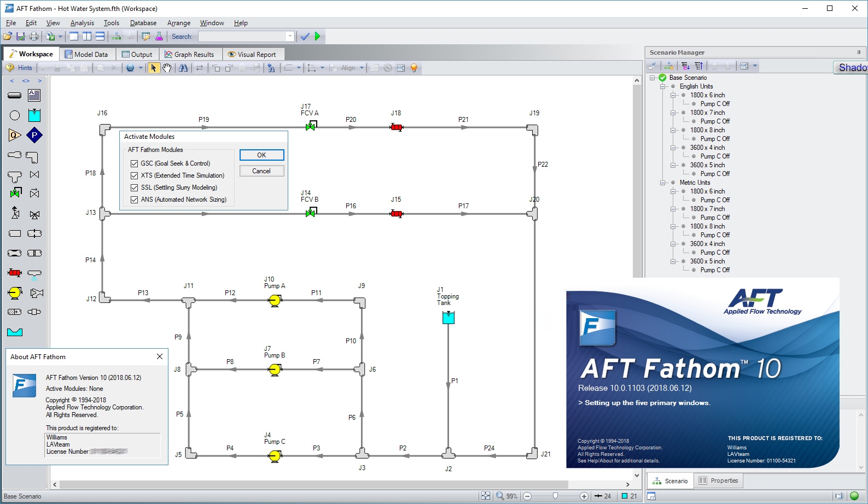Click zoom in plus button
The image size is (868, 504).
pos(584,496)
